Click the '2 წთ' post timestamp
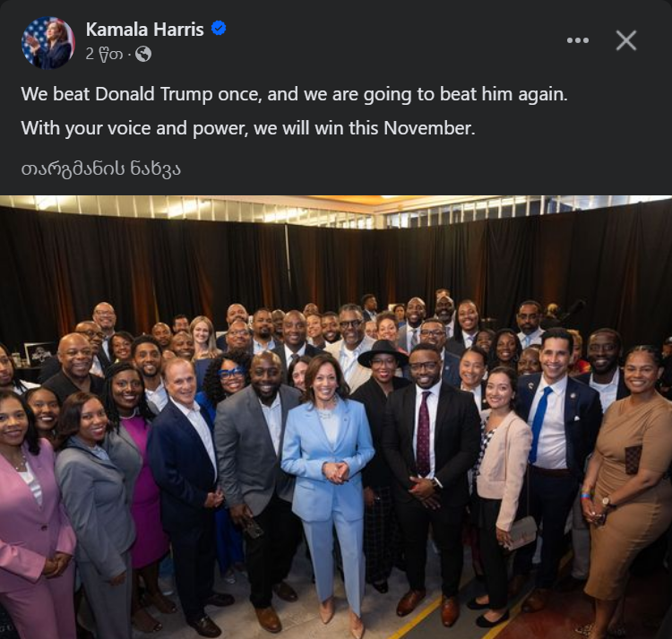The width and height of the screenshot is (672, 639). (104, 55)
